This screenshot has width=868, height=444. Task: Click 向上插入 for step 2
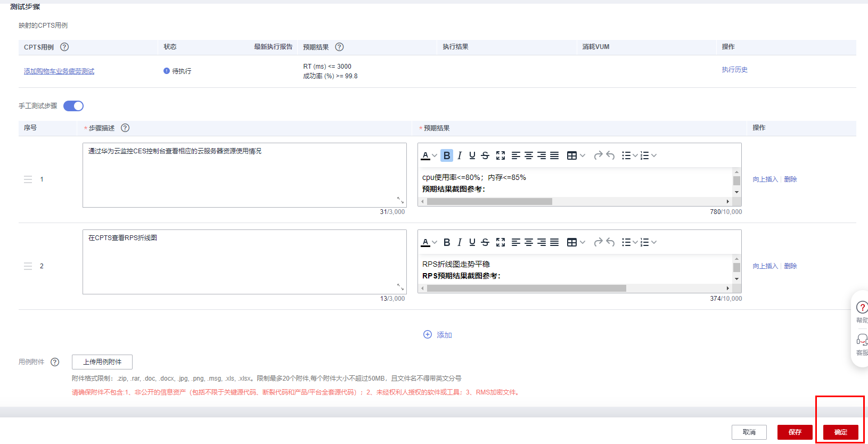[765, 266]
